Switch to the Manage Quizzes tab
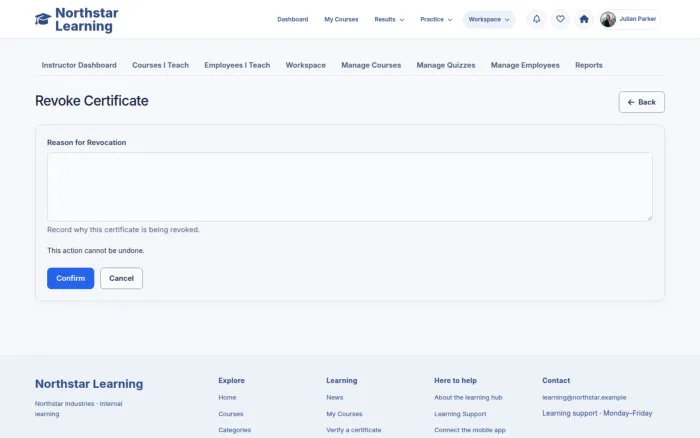Image resolution: width=700 pixels, height=438 pixels. click(446, 65)
